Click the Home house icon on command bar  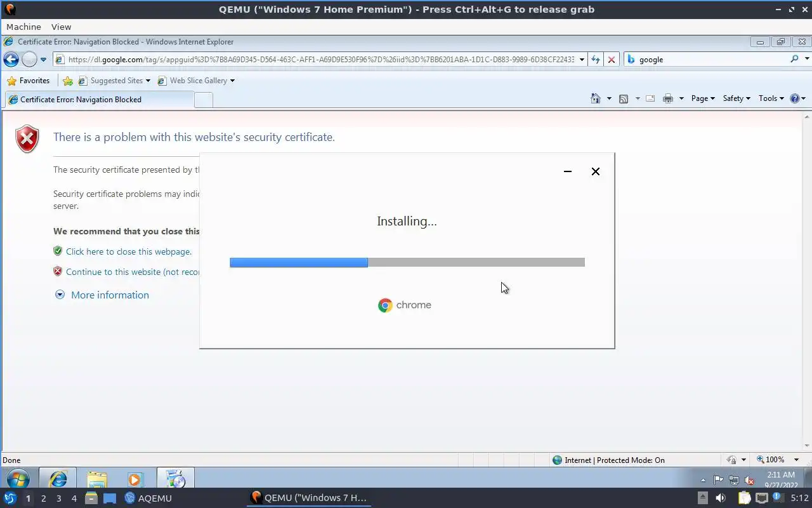pos(595,98)
